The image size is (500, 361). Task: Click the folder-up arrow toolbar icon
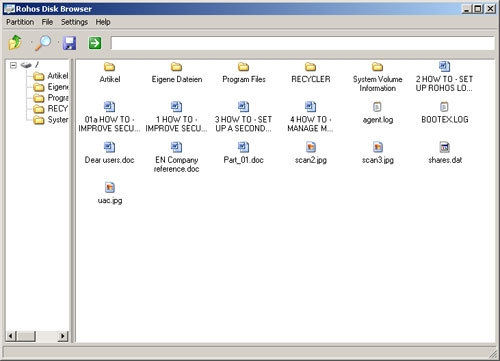15,43
